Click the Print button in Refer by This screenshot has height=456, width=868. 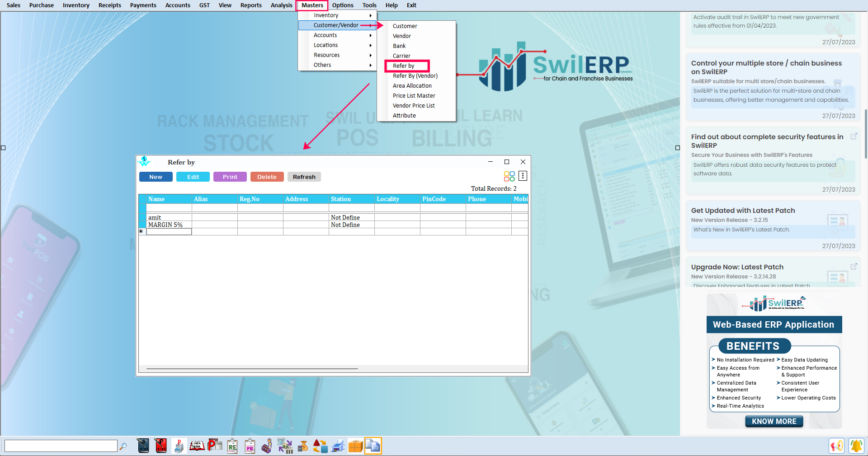[230, 177]
